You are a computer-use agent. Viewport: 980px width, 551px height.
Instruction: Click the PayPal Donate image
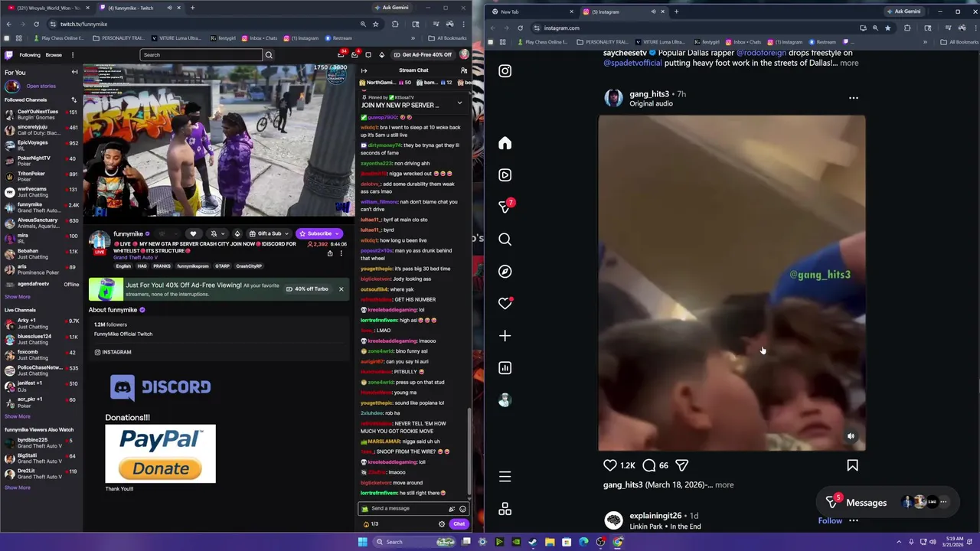160,454
